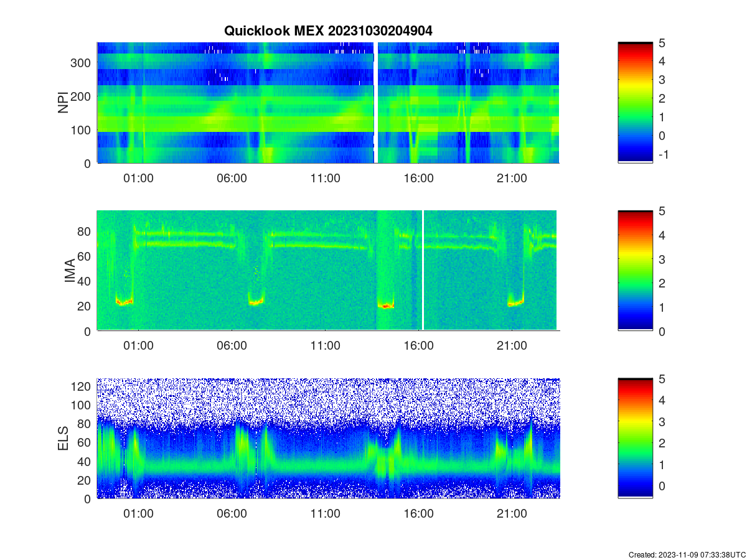The width and height of the screenshot is (747, 560).
Task: Click the '-1' label on NPI color bar
Action: click(x=664, y=154)
